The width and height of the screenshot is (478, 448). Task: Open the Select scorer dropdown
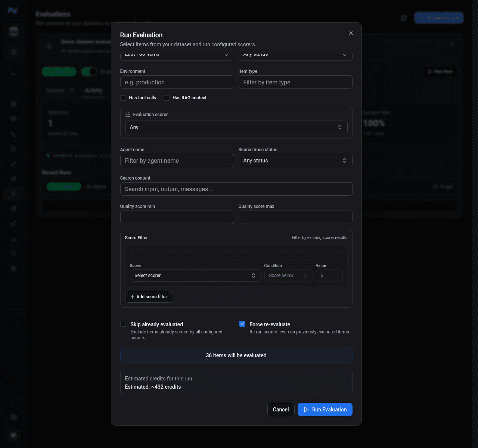tap(195, 276)
